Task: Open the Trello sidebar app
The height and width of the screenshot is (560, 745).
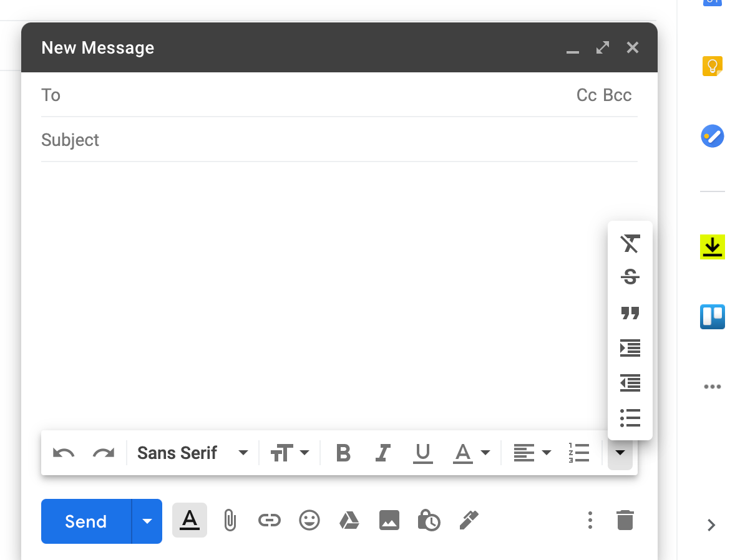Action: (x=712, y=316)
